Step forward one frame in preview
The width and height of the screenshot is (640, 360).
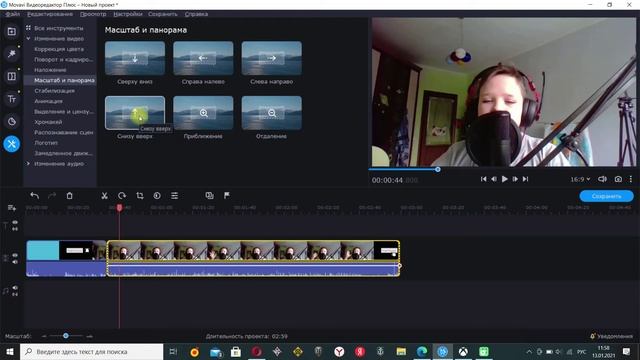coord(515,179)
